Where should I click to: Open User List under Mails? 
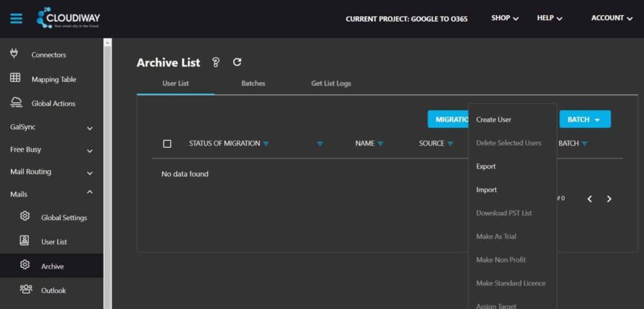click(54, 242)
